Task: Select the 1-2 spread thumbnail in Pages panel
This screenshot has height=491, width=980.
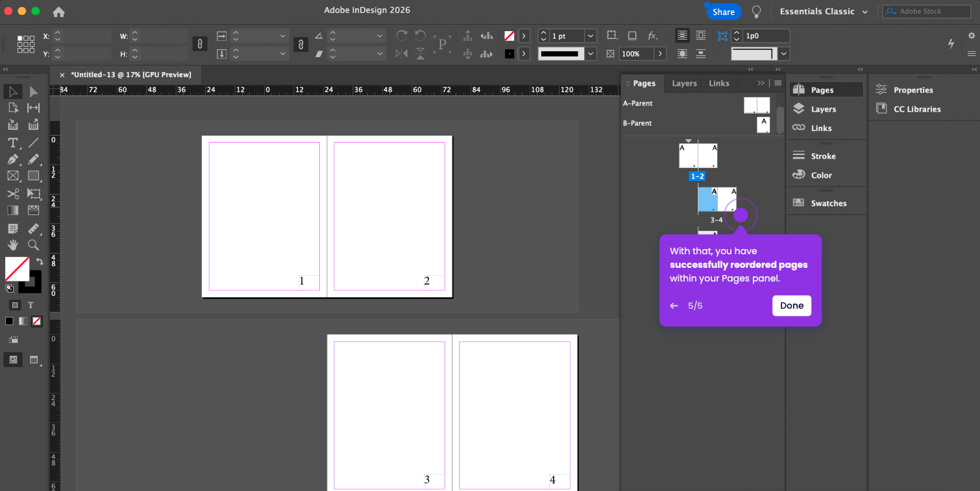Action: click(x=698, y=156)
